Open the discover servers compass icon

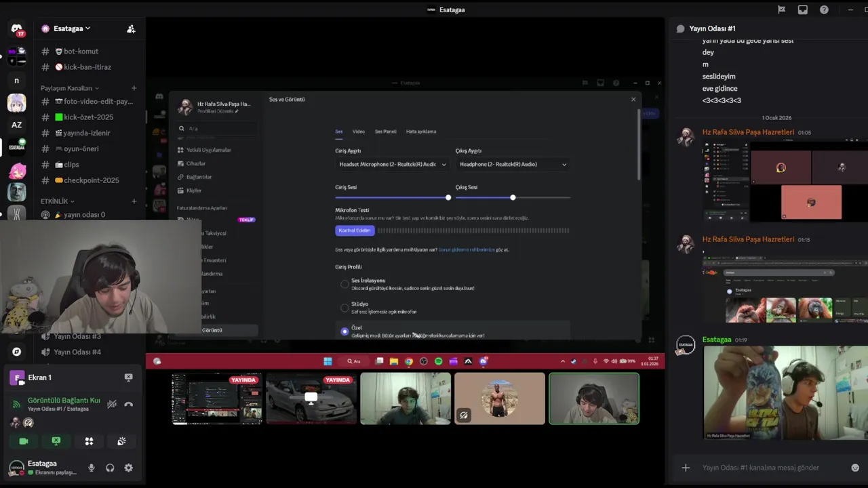[17, 352]
